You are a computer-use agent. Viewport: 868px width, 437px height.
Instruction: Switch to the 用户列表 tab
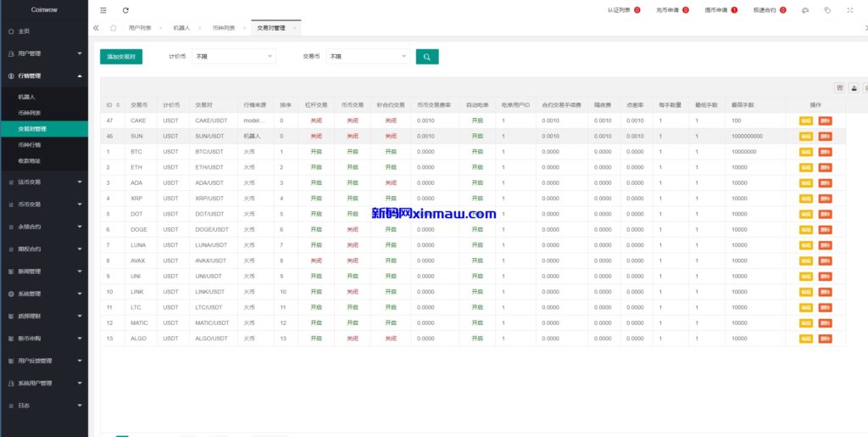(140, 28)
